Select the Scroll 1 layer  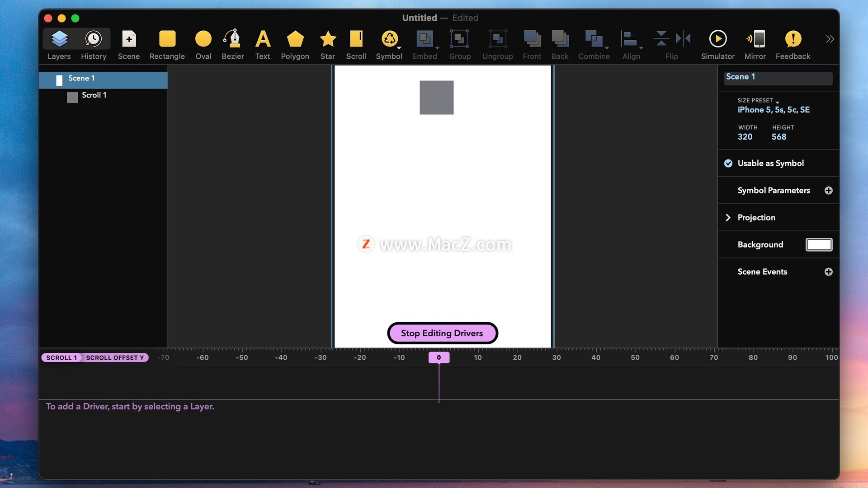[94, 95]
